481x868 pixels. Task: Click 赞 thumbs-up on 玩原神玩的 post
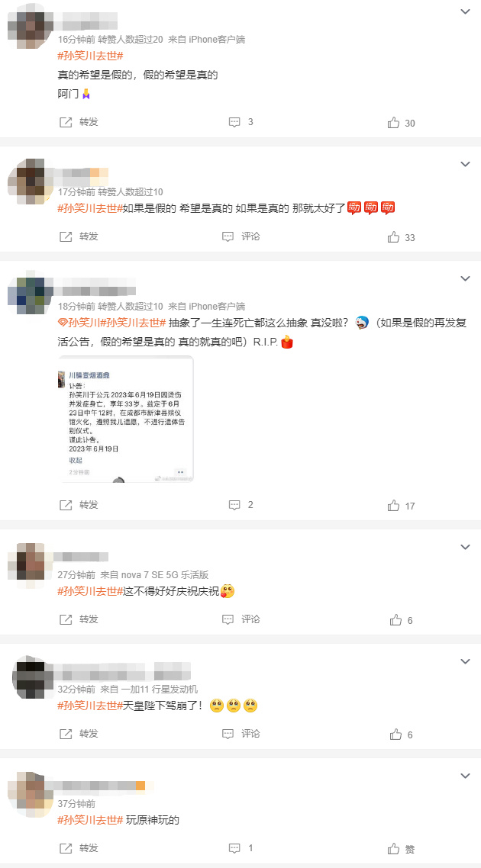point(401,849)
